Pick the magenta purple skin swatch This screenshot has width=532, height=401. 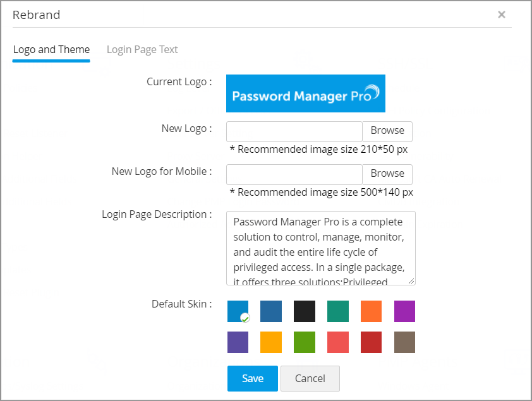[x=405, y=311]
